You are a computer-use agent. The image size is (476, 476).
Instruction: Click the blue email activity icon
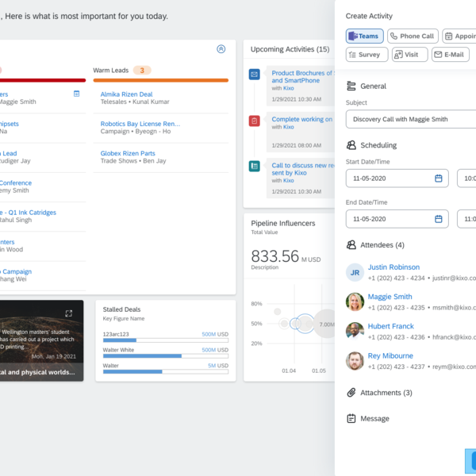254,75
